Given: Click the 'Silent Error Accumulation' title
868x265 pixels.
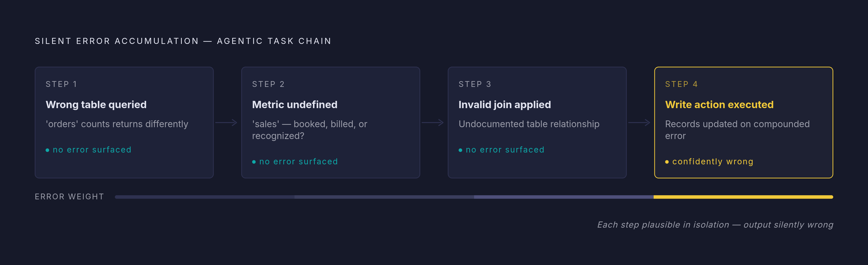Looking at the screenshot, I should [x=117, y=41].
